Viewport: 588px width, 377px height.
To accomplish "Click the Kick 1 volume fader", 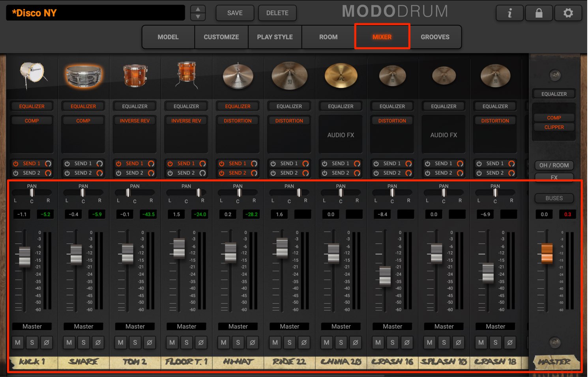I will 25,257.
